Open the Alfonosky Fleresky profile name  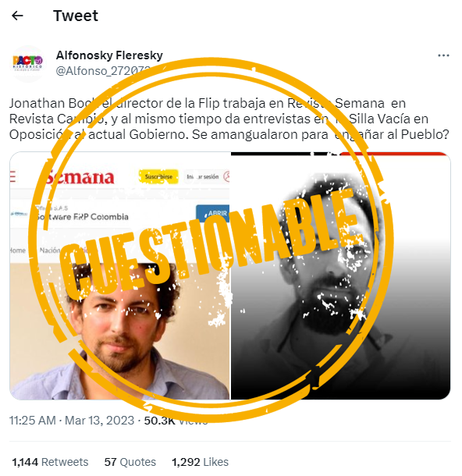point(109,55)
